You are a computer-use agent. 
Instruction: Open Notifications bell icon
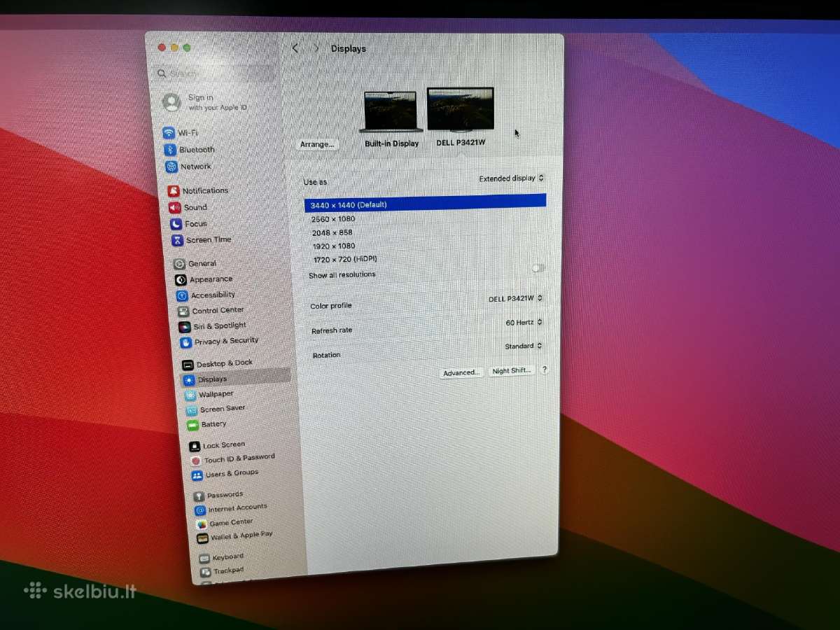pos(174,191)
